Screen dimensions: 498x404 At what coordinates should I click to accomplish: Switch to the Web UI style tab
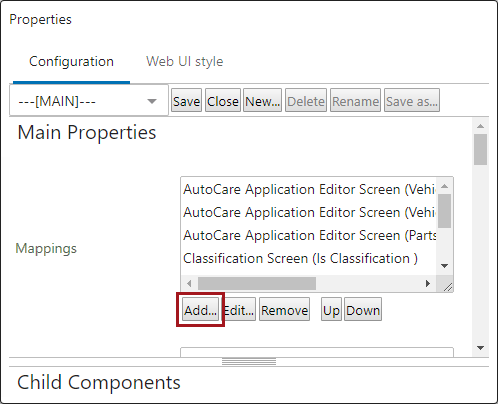pyautogui.click(x=185, y=62)
